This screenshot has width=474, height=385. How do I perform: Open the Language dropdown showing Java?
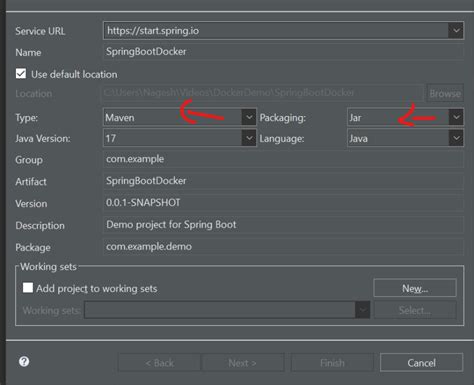point(405,138)
